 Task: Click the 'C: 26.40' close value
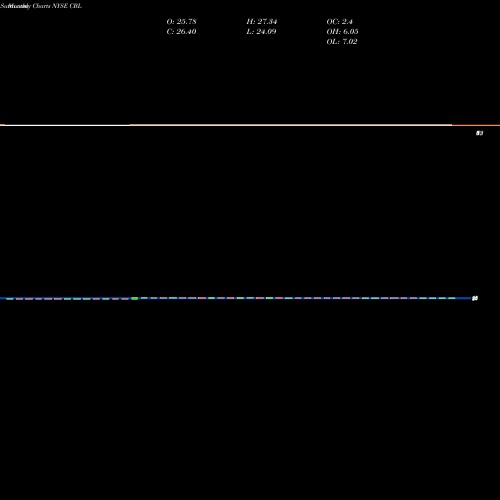pos(181,31)
